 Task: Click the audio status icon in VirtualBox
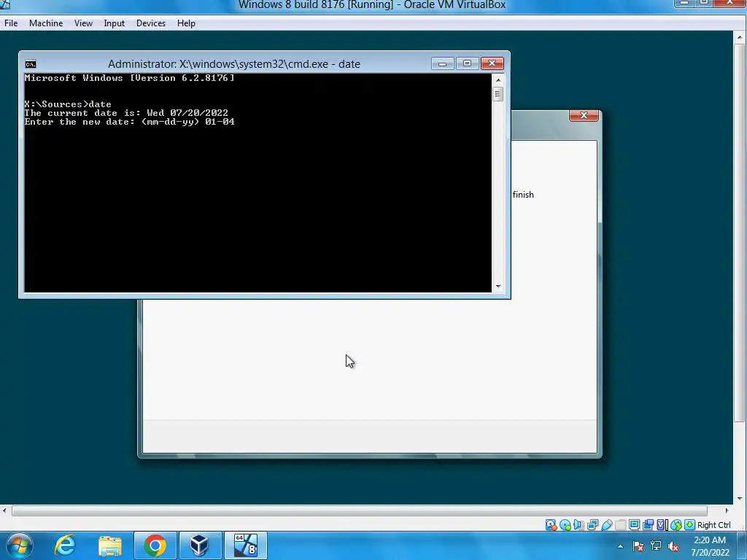point(578,525)
